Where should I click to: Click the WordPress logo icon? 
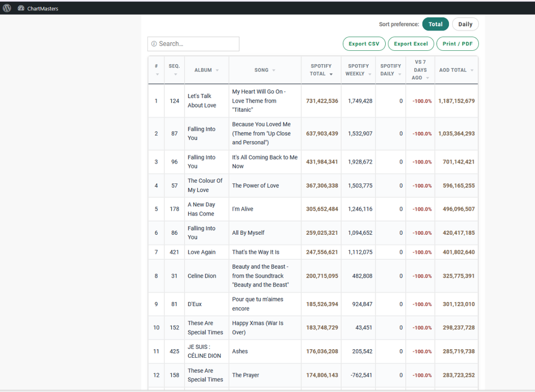7,8
